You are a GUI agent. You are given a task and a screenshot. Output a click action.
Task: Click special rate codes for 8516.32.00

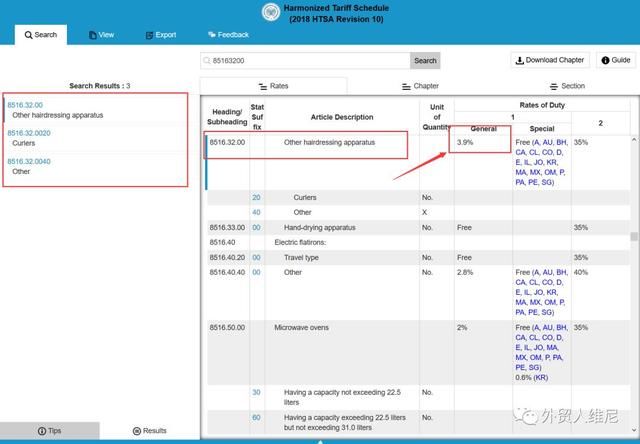coord(542,162)
